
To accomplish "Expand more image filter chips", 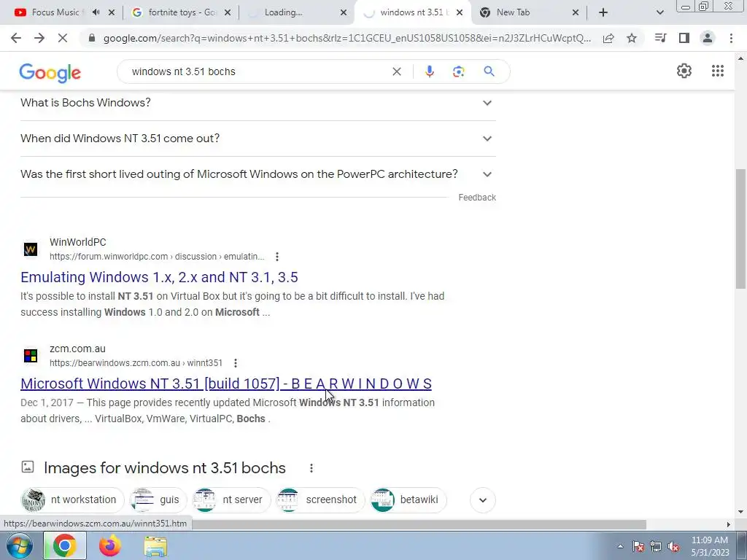I will (483, 500).
